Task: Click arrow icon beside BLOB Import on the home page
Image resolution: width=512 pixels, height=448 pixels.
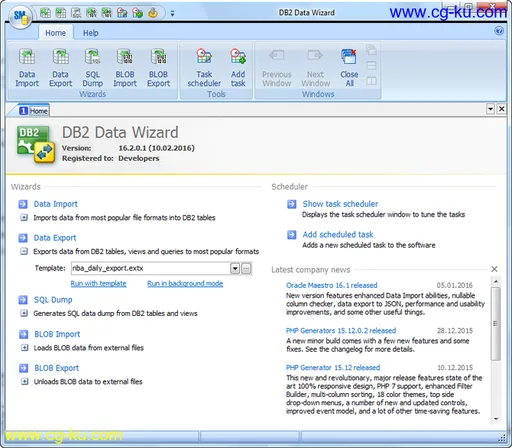Action: tap(24, 334)
